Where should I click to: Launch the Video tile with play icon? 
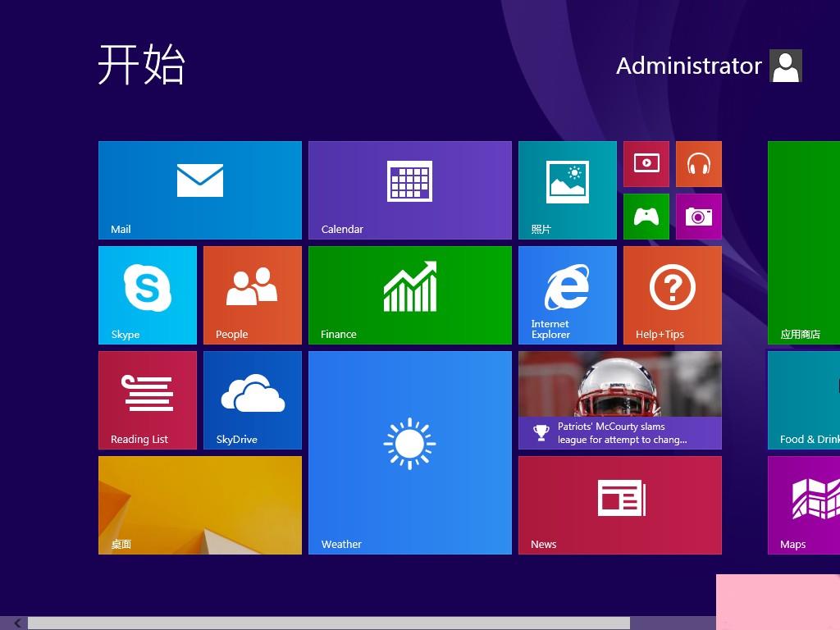click(646, 164)
